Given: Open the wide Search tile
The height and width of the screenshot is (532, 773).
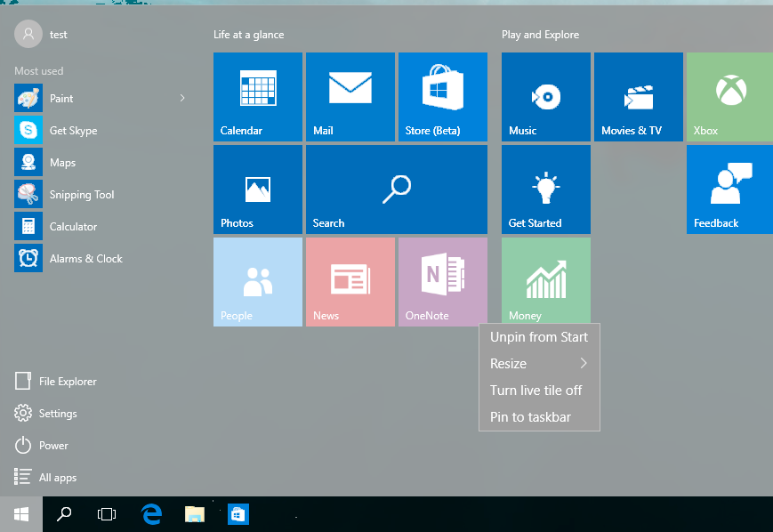Looking at the screenshot, I should pos(397,189).
